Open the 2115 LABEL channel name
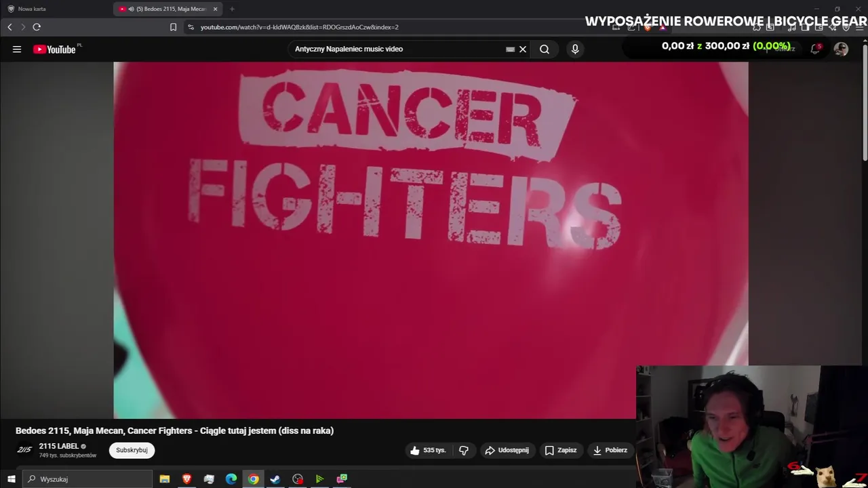 [x=59, y=446]
